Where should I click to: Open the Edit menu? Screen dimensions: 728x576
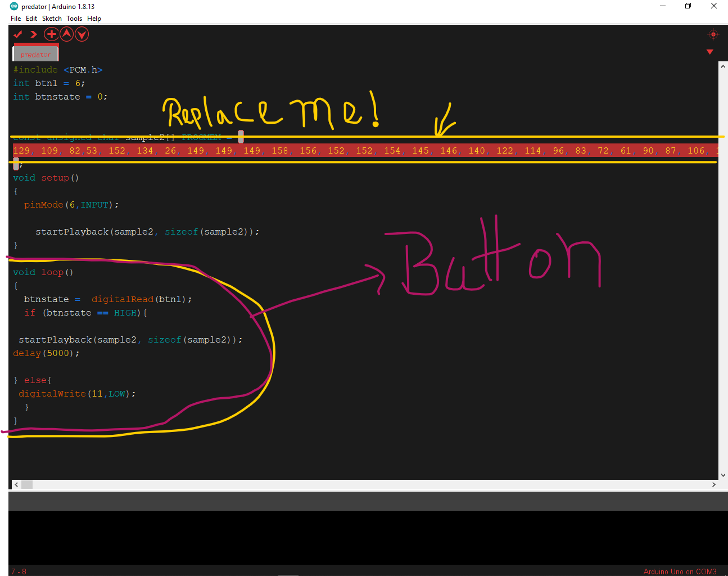click(31, 19)
